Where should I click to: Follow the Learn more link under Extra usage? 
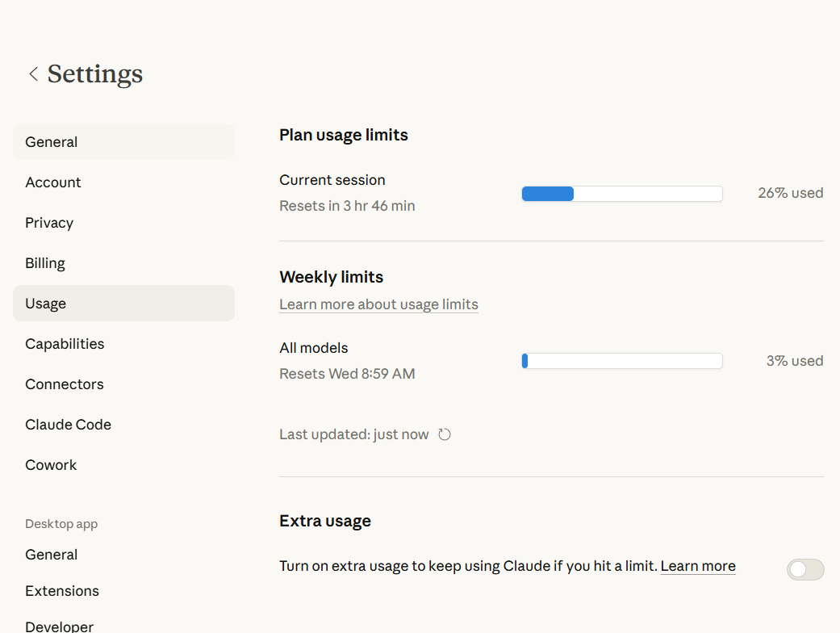point(697,566)
